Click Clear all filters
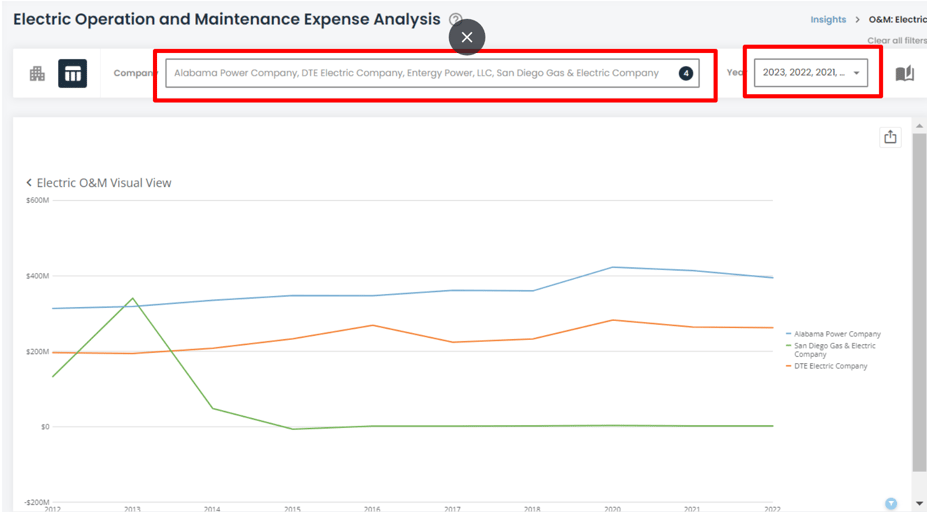The height and width of the screenshot is (512, 927). pos(897,40)
